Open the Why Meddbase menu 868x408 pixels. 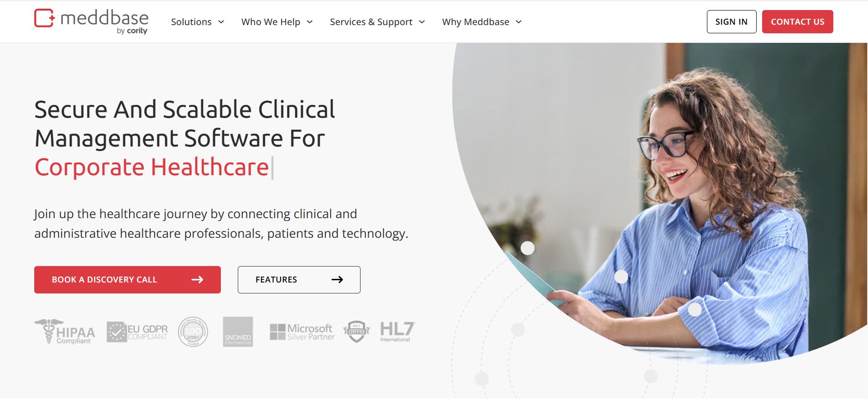pyautogui.click(x=476, y=22)
